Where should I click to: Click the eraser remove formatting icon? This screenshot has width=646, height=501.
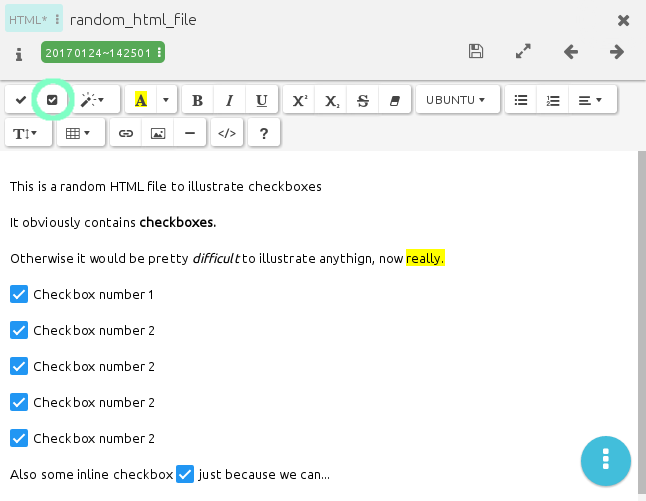(x=394, y=100)
